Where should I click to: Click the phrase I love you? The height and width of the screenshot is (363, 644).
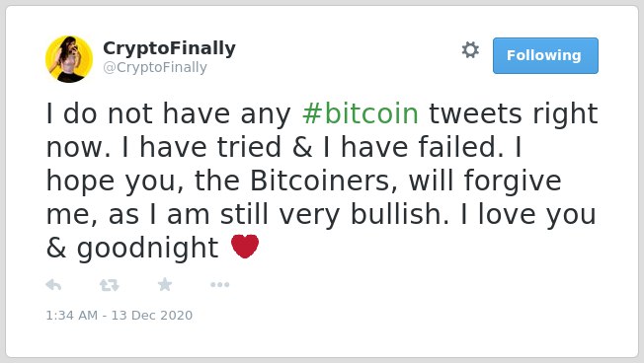(x=527, y=214)
